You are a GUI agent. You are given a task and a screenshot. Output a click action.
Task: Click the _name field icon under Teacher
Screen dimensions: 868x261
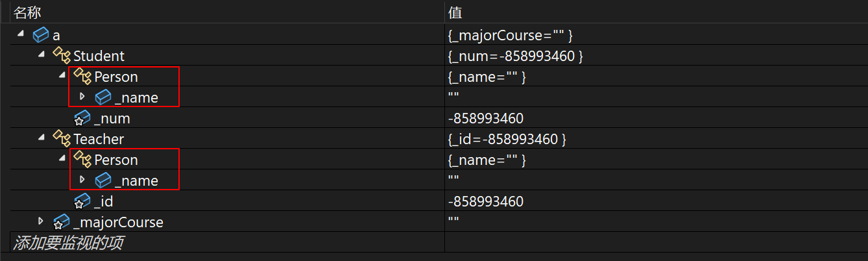point(103,180)
